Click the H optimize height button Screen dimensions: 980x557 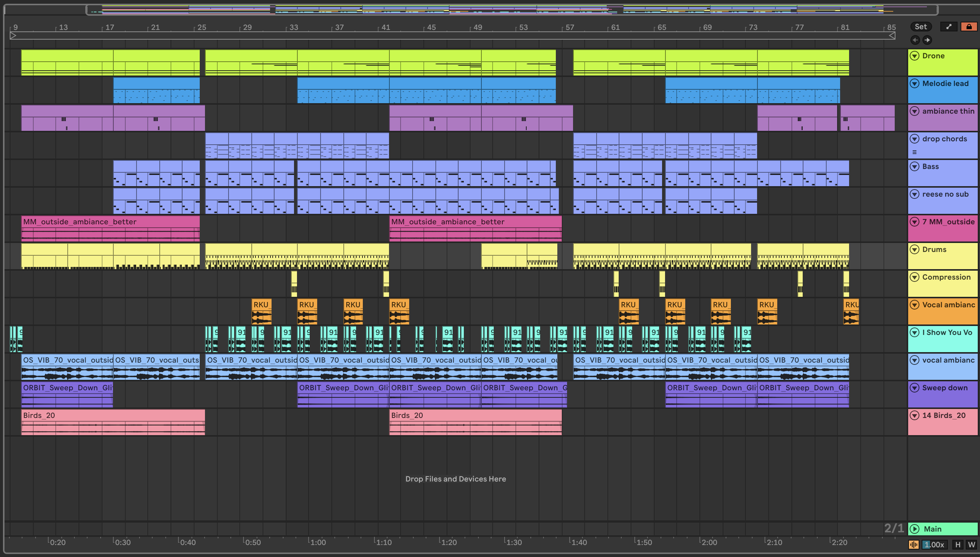958,544
